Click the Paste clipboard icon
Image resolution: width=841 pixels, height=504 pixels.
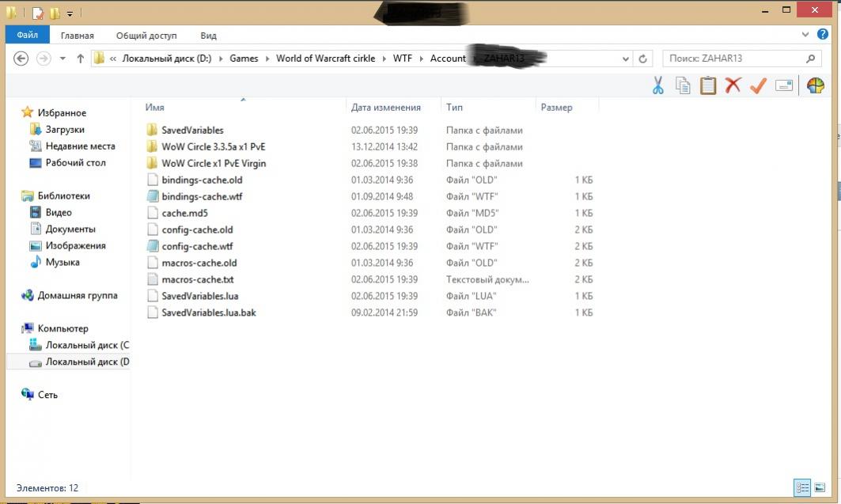tap(708, 85)
